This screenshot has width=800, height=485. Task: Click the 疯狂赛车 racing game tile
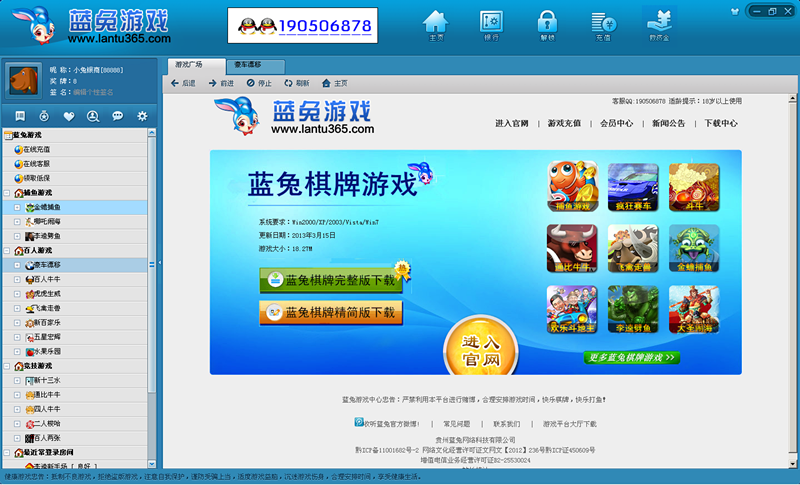click(x=633, y=187)
